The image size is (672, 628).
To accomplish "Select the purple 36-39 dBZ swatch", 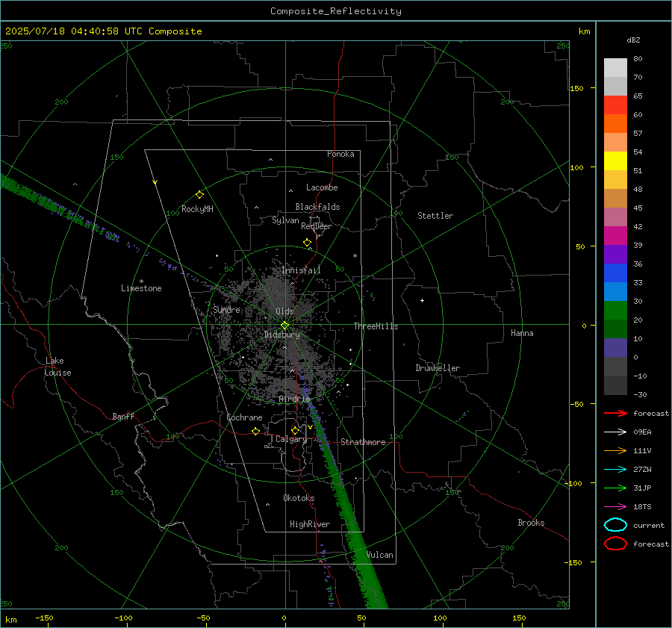I will 615,255.
